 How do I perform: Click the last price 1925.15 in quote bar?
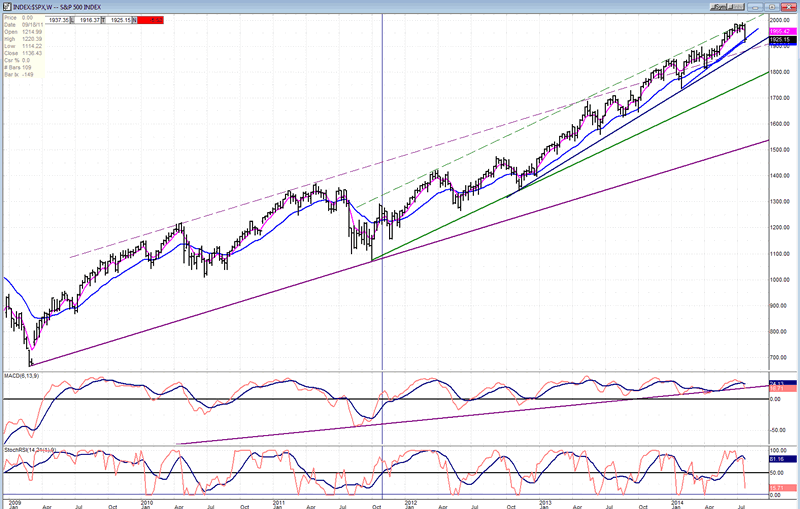click(120, 20)
